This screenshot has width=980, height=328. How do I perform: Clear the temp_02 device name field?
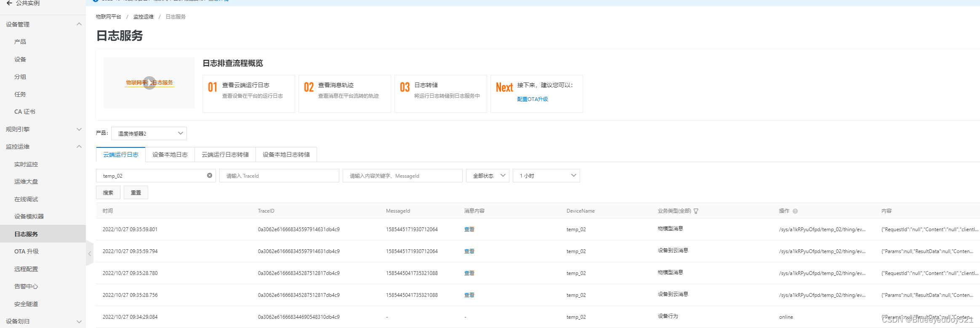[x=210, y=176]
